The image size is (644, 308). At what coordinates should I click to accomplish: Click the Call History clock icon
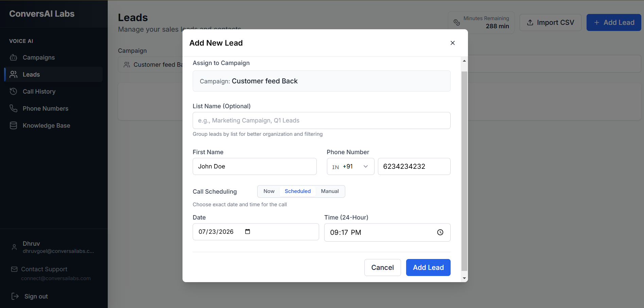[x=14, y=92]
